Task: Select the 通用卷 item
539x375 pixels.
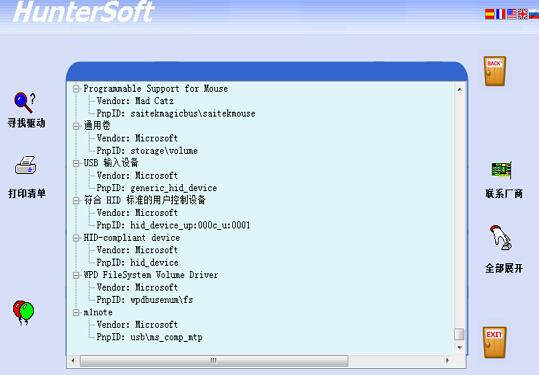Action: coord(97,126)
